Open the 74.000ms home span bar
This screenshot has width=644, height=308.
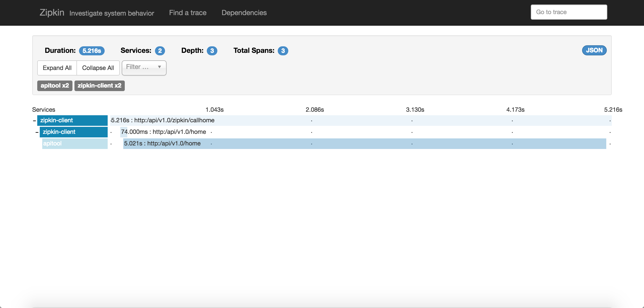tap(124, 132)
